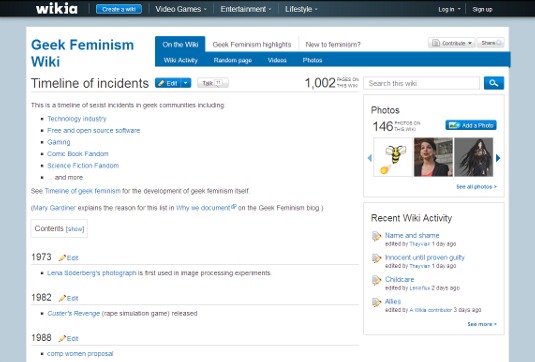This screenshot has width=535, height=362.
Task: Open Lena Söderberg's photograph link
Action: [92, 273]
